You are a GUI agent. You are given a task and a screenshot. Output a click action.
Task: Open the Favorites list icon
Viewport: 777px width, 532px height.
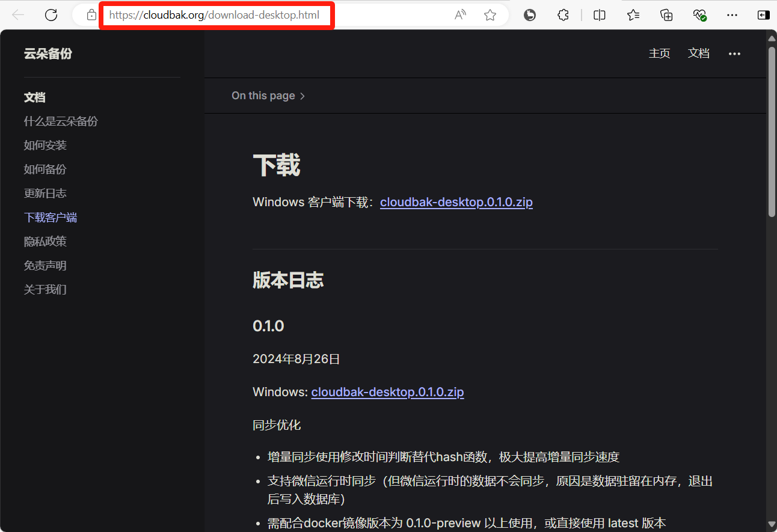633,15
